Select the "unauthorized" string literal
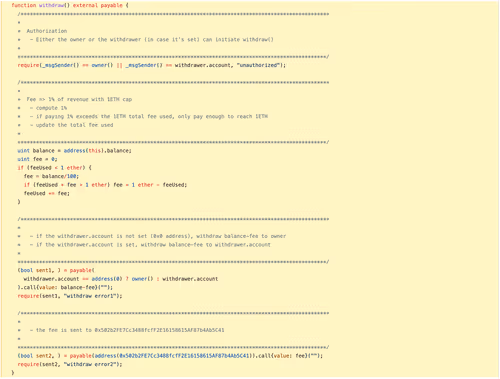Viewport: 500px width, 379px height. (x=258, y=65)
